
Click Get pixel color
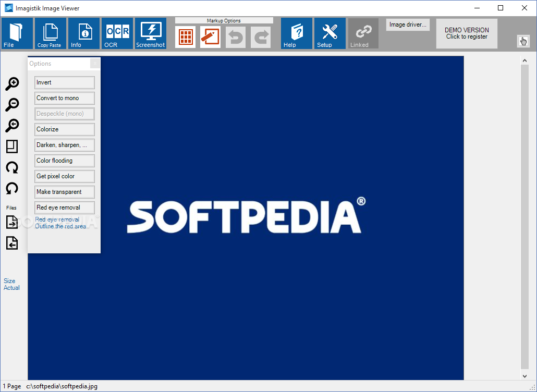click(x=64, y=176)
